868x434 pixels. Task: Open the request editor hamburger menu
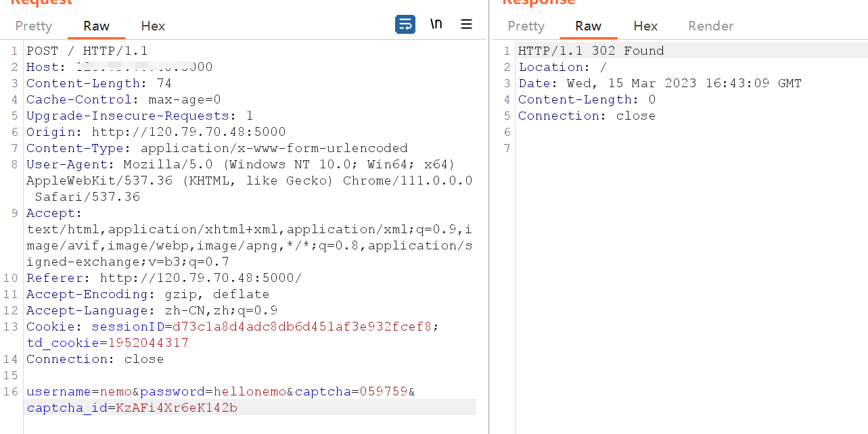coord(466,24)
